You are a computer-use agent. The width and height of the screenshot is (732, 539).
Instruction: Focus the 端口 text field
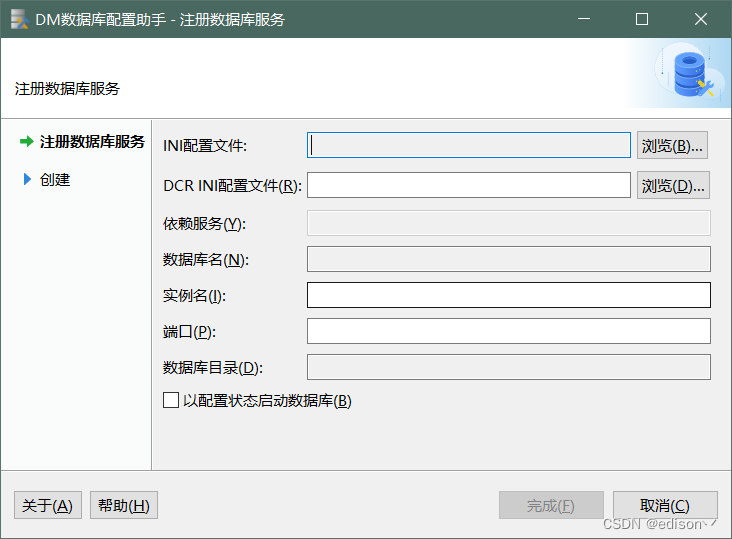(x=508, y=331)
